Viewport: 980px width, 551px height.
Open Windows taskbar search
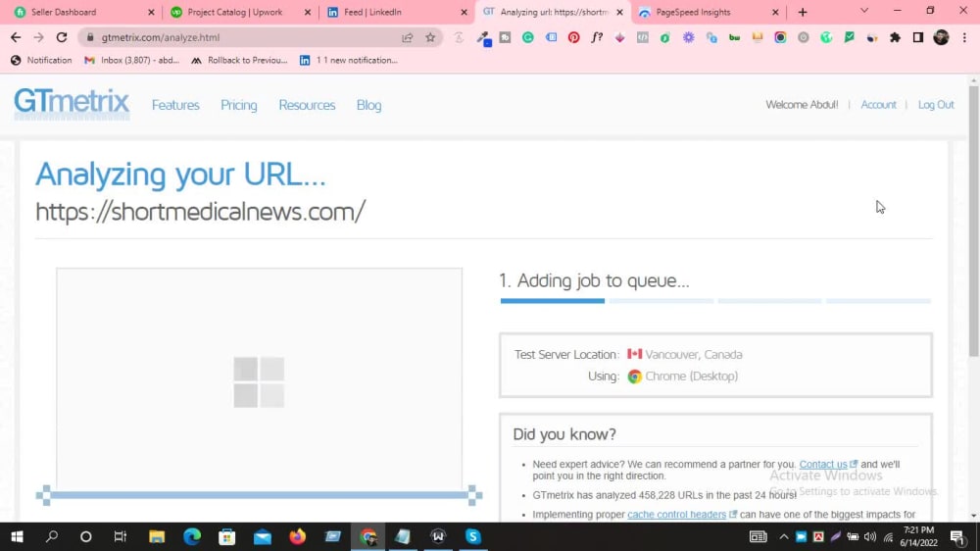52,536
